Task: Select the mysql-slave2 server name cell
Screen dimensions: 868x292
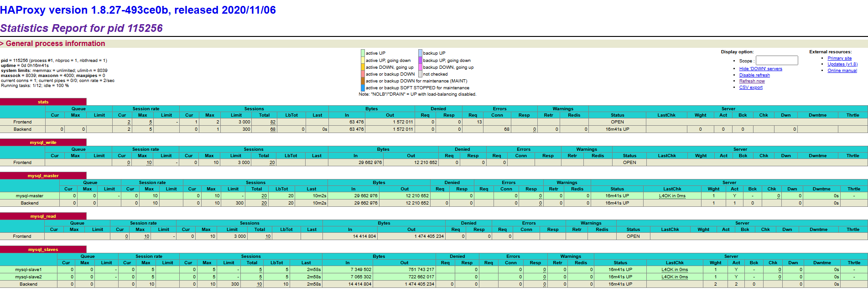Action: [x=28, y=277]
